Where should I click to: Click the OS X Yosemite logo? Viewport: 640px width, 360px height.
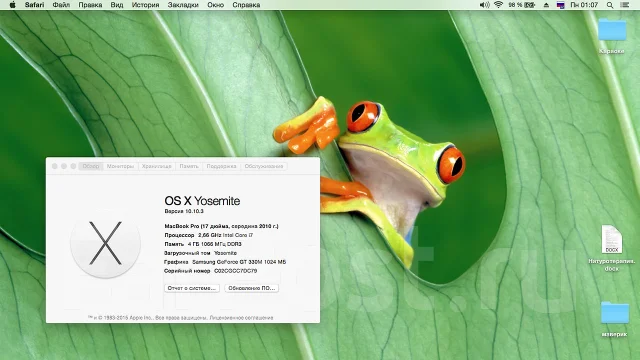[x=105, y=243]
